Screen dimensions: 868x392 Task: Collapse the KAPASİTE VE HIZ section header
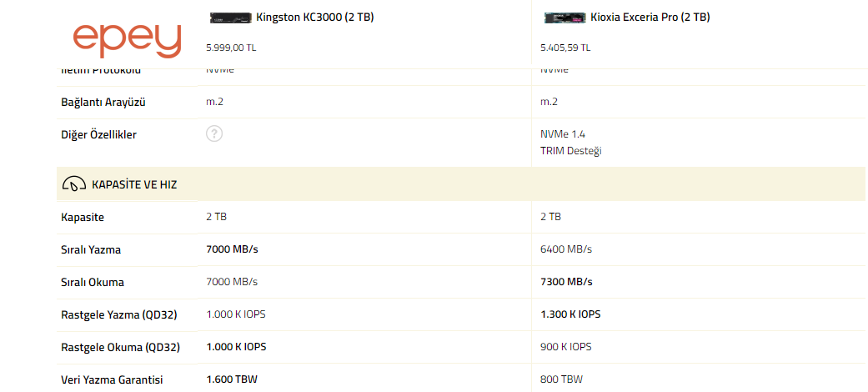(x=134, y=184)
